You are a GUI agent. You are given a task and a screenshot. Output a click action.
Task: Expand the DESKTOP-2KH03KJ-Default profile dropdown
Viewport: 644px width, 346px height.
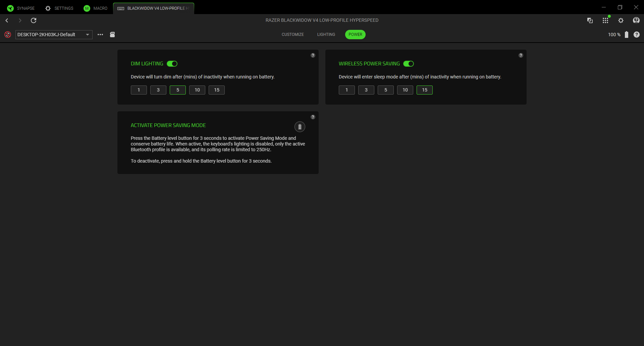pos(54,35)
